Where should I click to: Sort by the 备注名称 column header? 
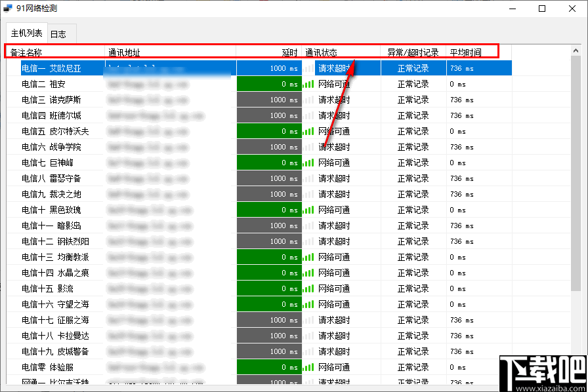click(55, 52)
